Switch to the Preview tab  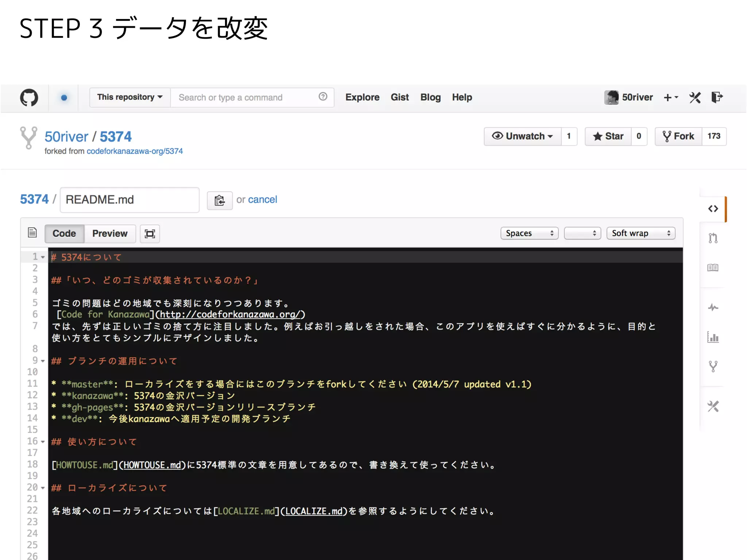click(110, 234)
